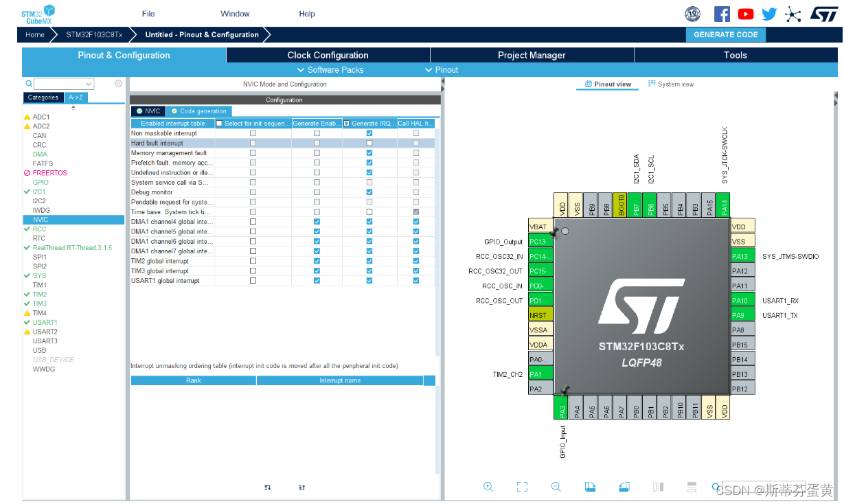Select the NRST pin on the chip
Image resolution: width=844 pixels, height=504 pixels.
click(x=540, y=315)
